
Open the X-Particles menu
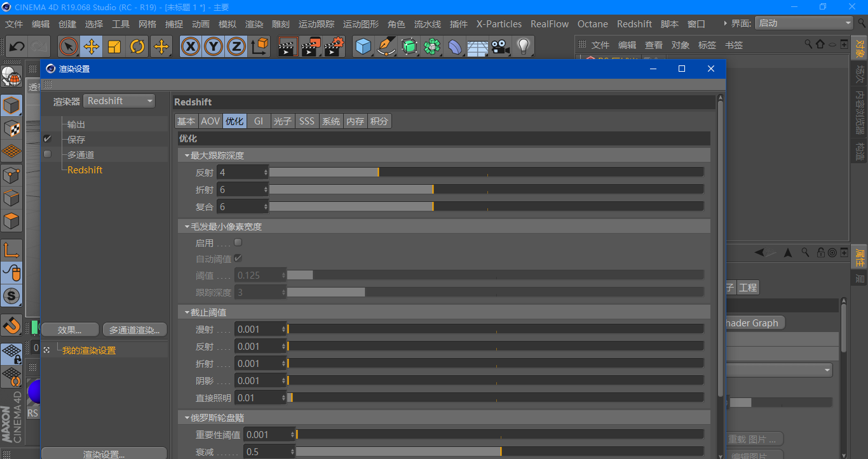click(499, 24)
